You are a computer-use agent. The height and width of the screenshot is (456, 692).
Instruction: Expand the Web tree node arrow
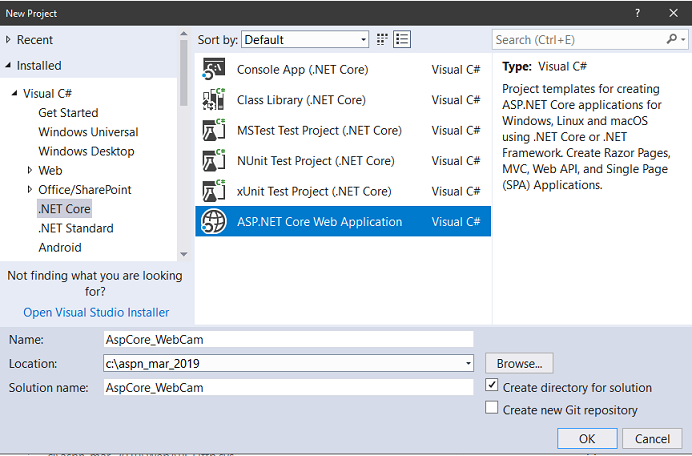[x=30, y=170]
